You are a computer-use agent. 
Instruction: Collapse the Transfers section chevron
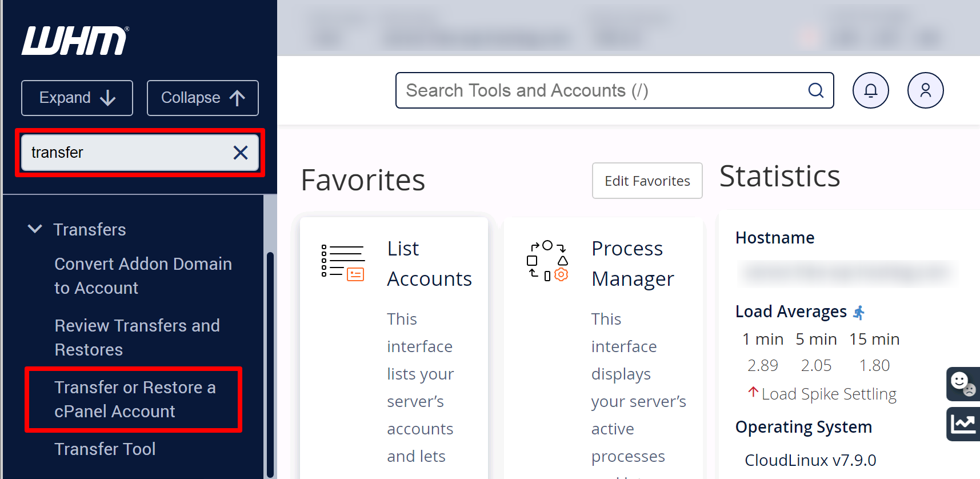point(35,229)
